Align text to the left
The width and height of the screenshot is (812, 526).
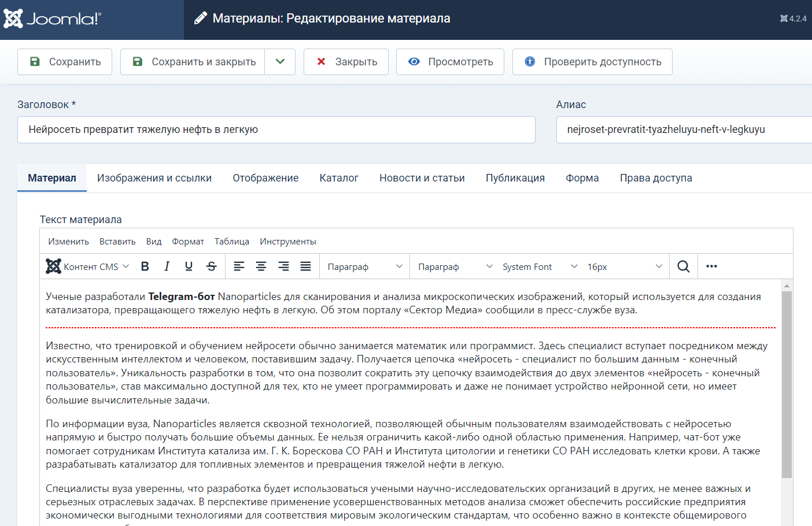[x=239, y=266]
